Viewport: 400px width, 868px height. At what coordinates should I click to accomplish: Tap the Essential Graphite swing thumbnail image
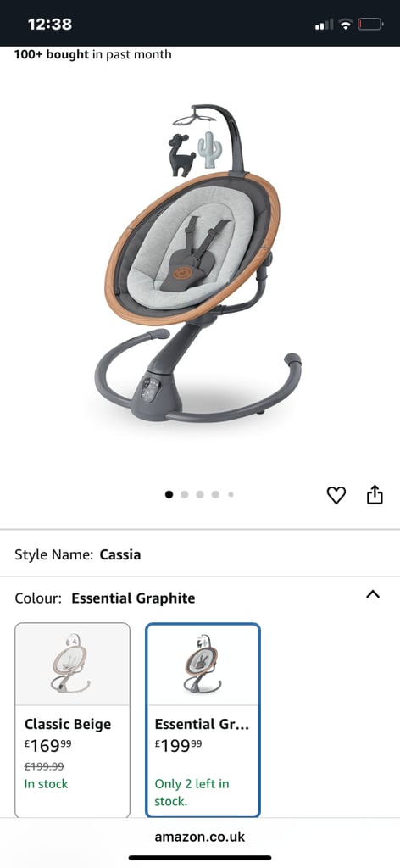click(203, 663)
